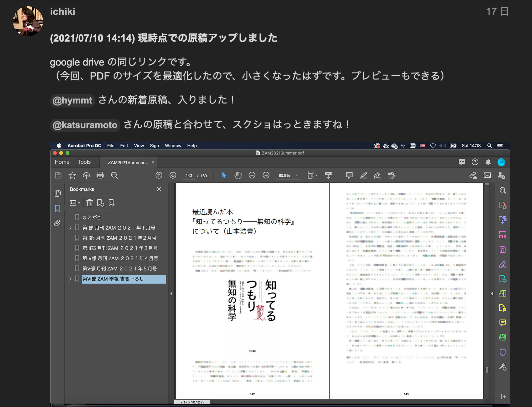Image resolution: width=532 pixels, height=407 pixels.
Task: Find current bookmark icon
Action: (112, 203)
